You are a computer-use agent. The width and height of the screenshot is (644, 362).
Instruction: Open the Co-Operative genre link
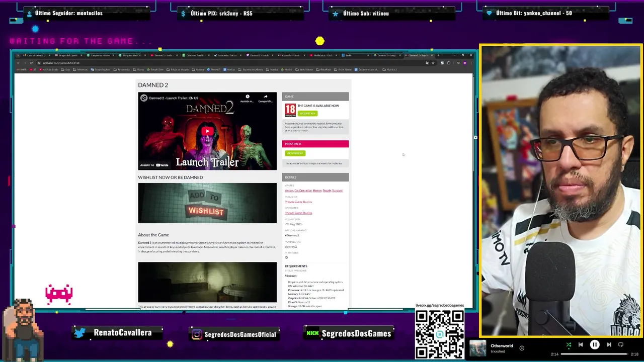click(303, 191)
